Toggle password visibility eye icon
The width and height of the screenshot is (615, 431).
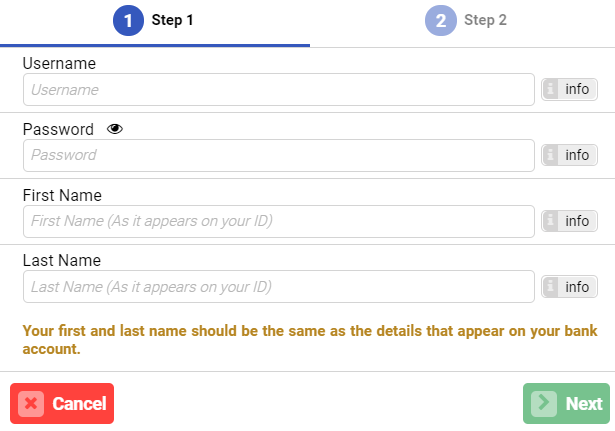(115, 129)
